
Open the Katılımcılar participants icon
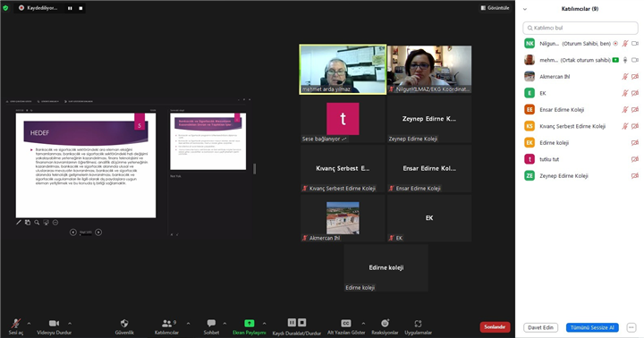coord(166,324)
